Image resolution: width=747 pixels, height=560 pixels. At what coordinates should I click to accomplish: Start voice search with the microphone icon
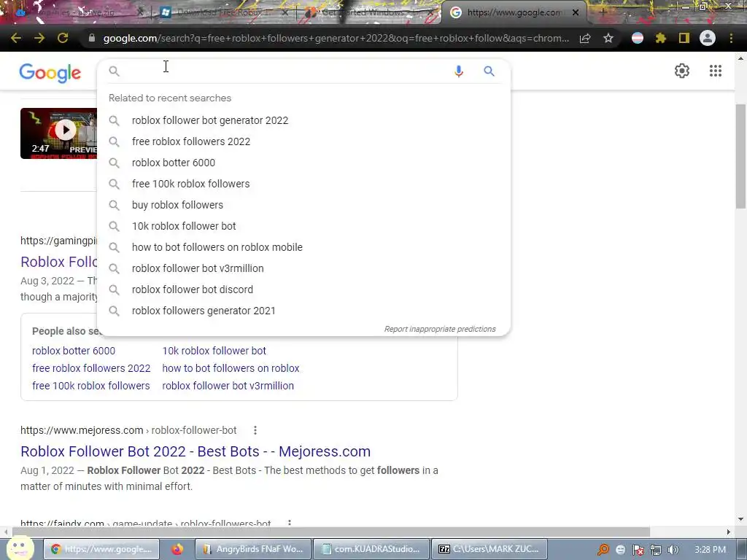(459, 71)
